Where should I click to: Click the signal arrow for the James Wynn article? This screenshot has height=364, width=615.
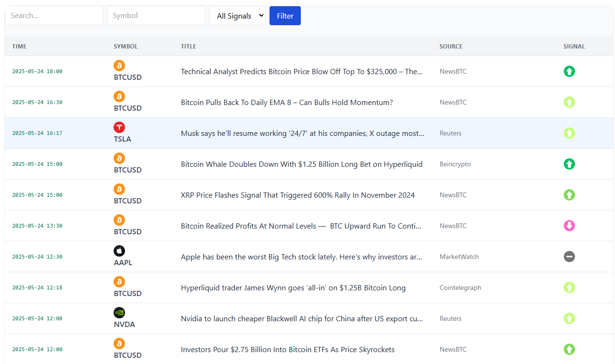coord(569,287)
